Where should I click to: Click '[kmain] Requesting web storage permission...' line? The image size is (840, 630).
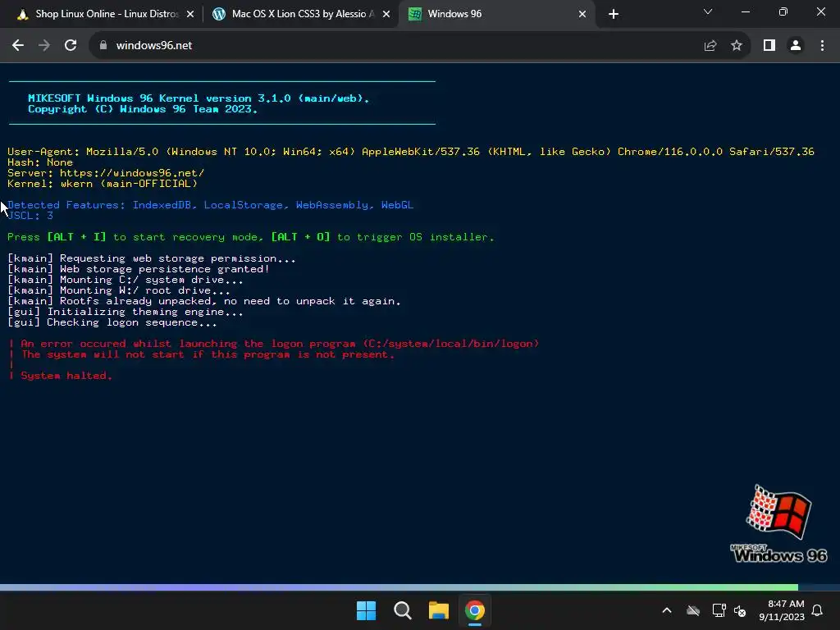click(152, 258)
